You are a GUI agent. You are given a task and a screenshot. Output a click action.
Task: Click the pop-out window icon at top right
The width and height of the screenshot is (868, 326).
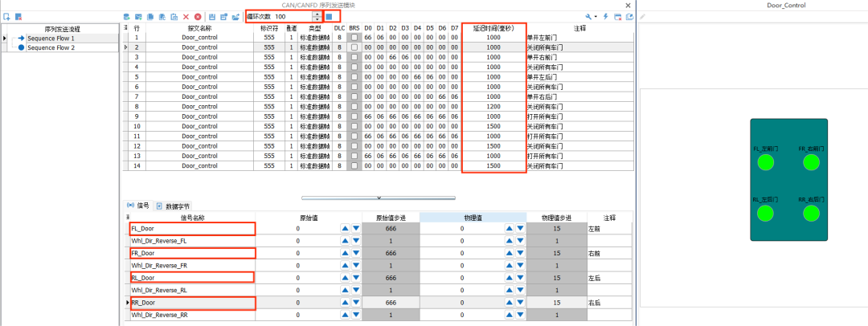point(630,17)
